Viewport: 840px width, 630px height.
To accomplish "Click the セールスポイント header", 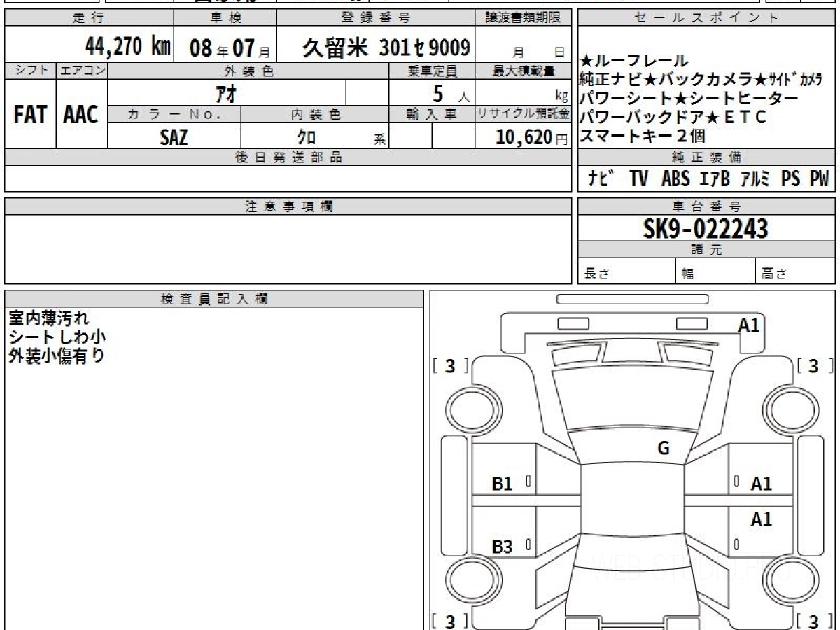I will 706,18.
